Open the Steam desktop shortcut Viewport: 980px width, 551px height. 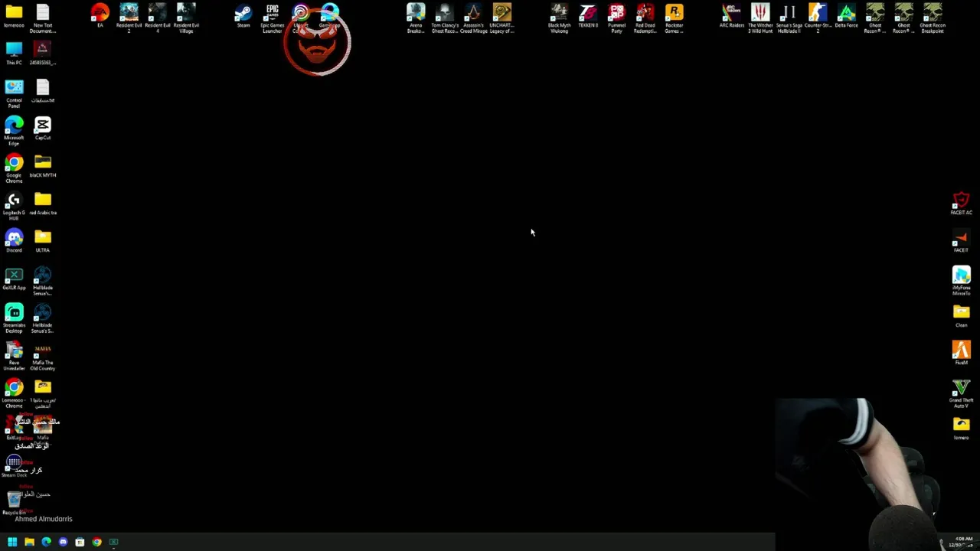pos(243,15)
